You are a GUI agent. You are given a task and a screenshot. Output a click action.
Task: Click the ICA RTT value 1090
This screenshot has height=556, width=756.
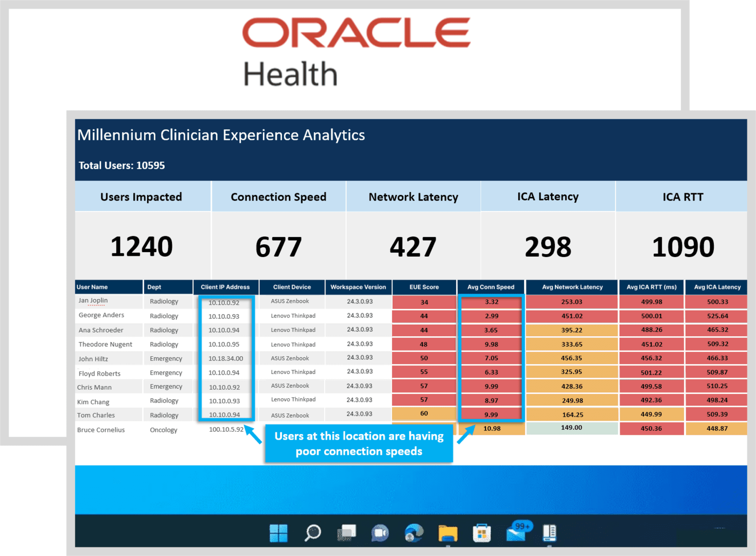click(x=683, y=246)
